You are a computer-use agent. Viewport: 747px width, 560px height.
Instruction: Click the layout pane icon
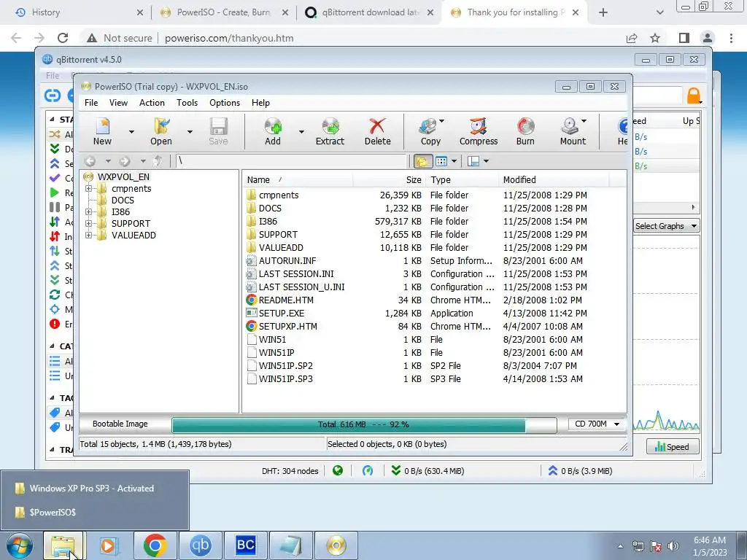pyautogui.click(x=473, y=161)
